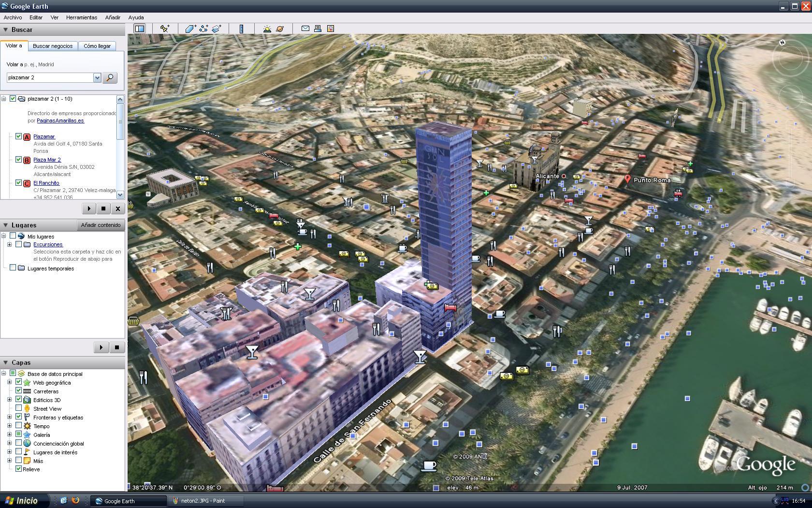Click the Edificios 3D building layer icon

[27, 400]
